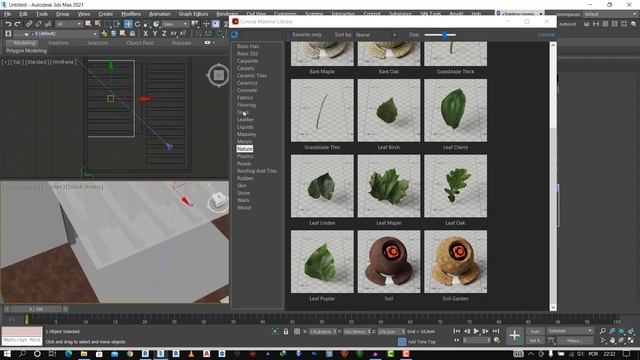Click the Redo arrow in main toolbar
This screenshot has width=640, height=360.
[18, 24]
